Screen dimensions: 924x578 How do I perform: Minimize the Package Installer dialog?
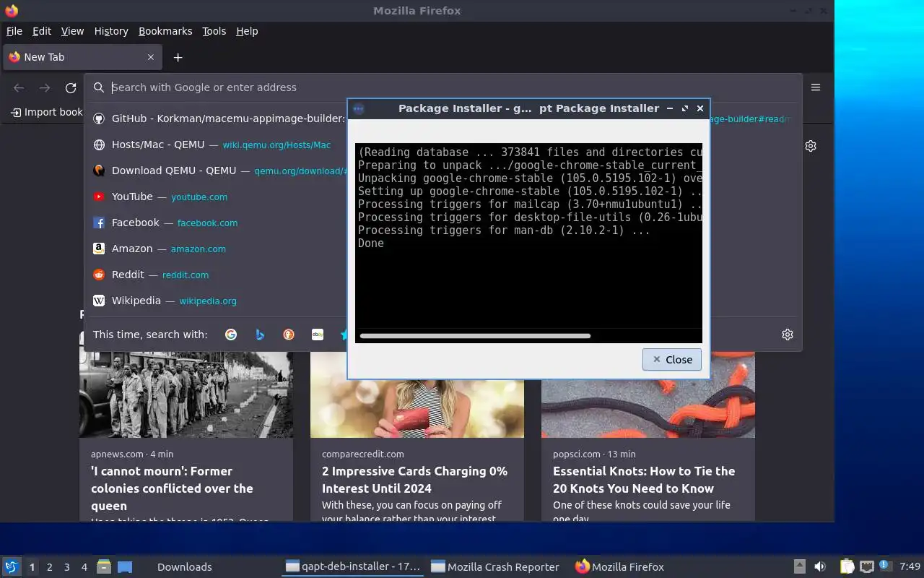tap(670, 108)
